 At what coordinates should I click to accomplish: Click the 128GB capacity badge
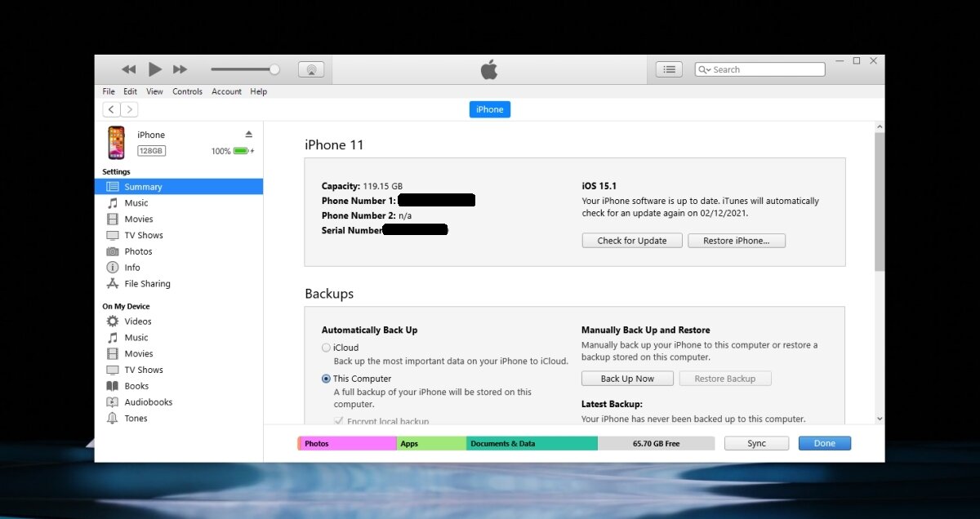coord(151,151)
